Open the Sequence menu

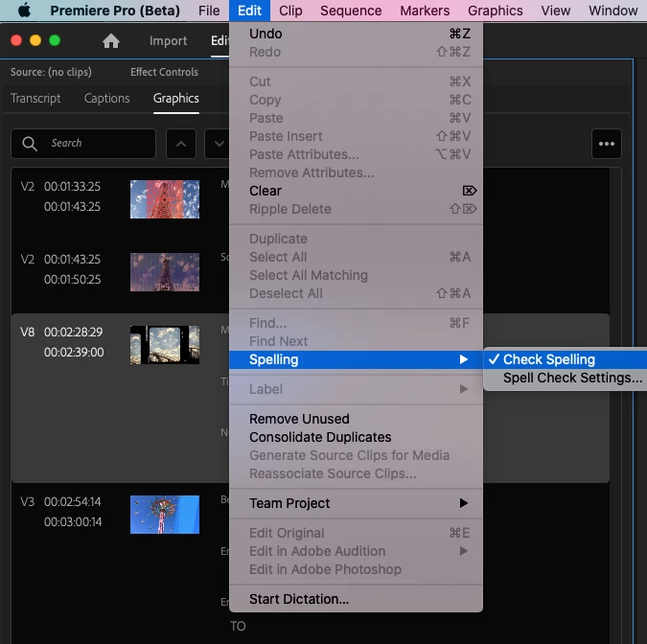coord(351,11)
